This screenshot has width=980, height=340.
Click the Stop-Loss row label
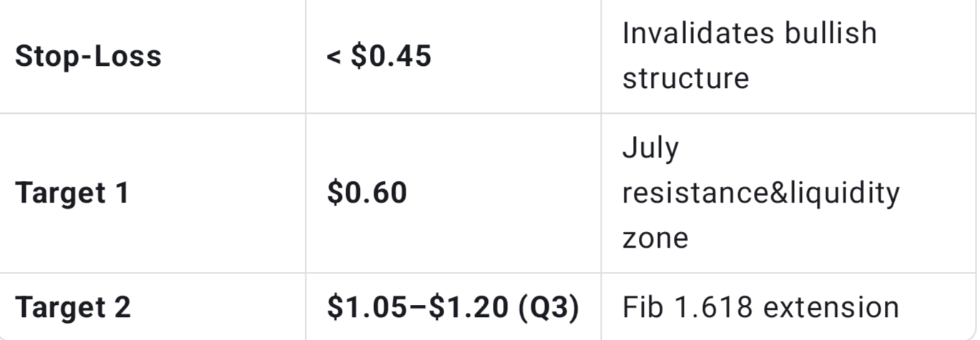[x=88, y=56]
